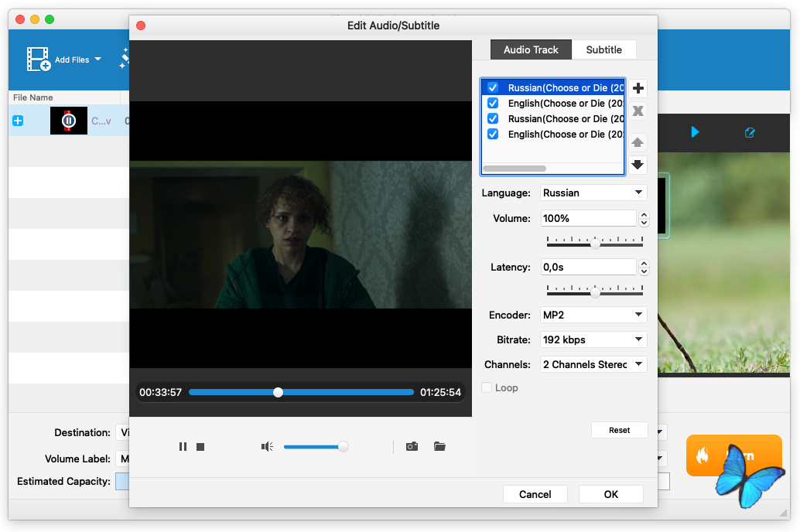The height and width of the screenshot is (532, 800).
Task: Click the yellow minimize button of main window
Action: [35, 19]
